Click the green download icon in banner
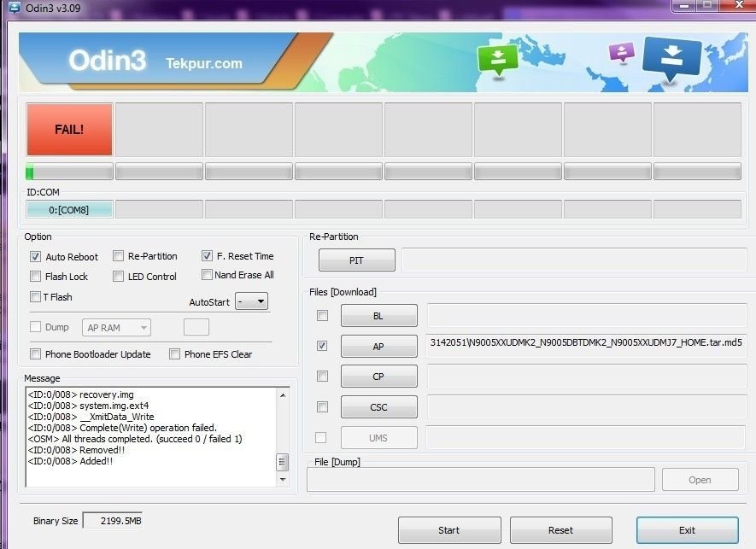756x549 pixels. coord(497,61)
